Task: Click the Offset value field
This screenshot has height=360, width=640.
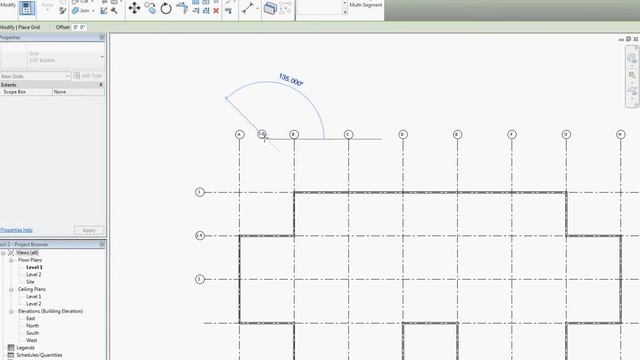Action: tap(79, 27)
